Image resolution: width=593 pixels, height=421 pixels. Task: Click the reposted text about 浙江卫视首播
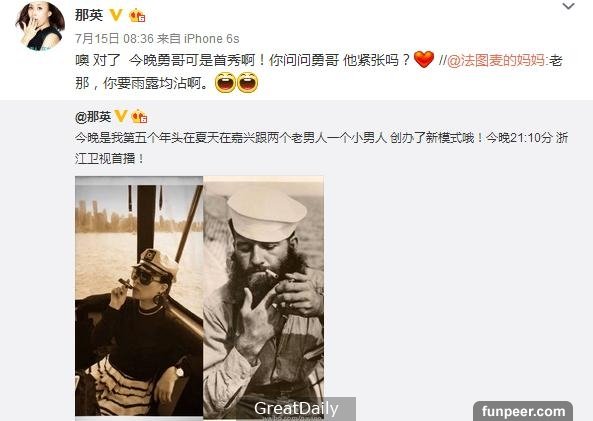pos(321,148)
